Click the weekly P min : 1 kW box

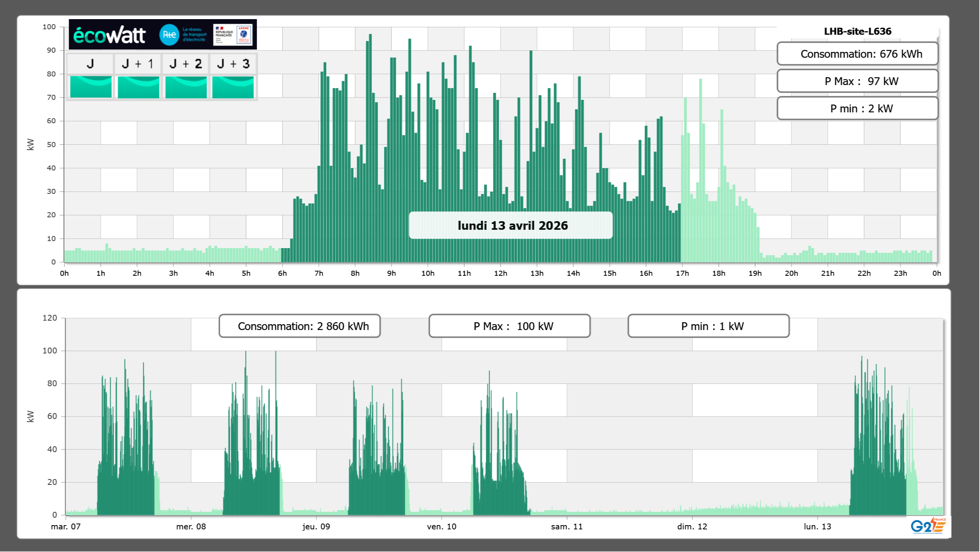coord(708,326)
